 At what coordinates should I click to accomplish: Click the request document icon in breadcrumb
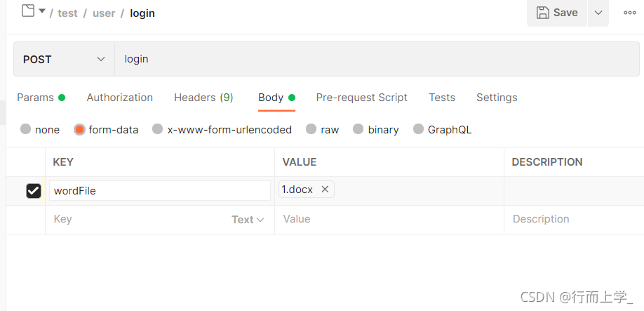click(28, 11)
